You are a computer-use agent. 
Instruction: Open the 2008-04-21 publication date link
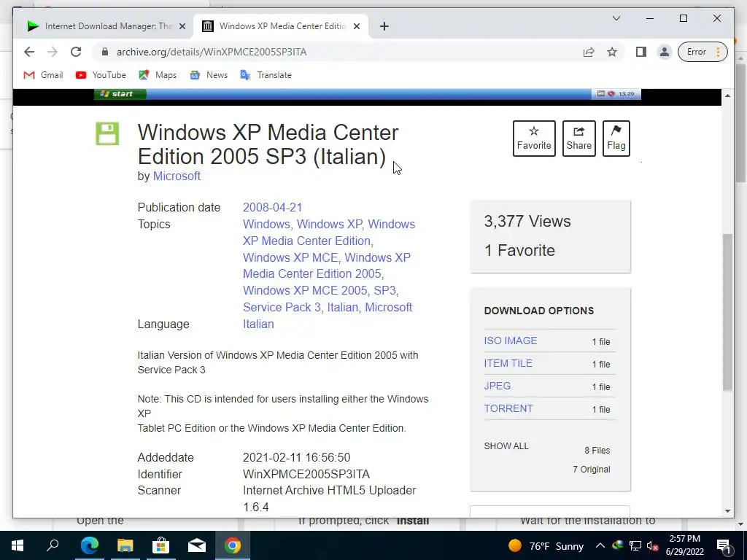273,208
